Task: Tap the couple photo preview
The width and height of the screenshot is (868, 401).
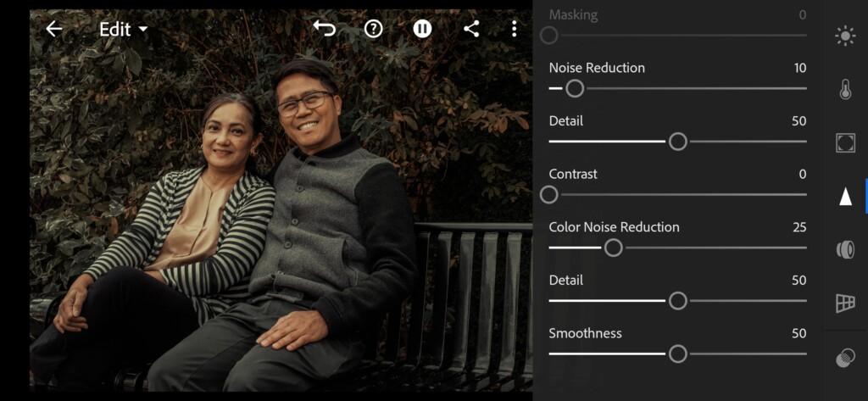Action: pos(281,200)
